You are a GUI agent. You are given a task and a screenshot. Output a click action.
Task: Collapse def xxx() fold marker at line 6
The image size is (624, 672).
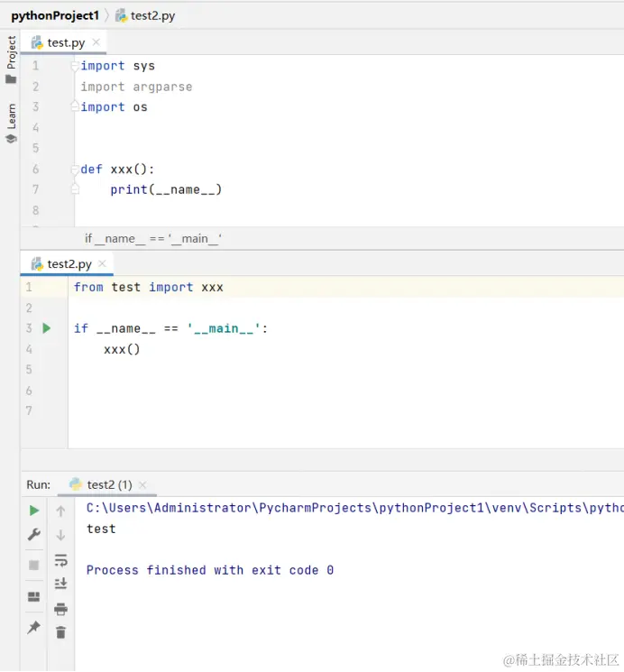[75, 170]
